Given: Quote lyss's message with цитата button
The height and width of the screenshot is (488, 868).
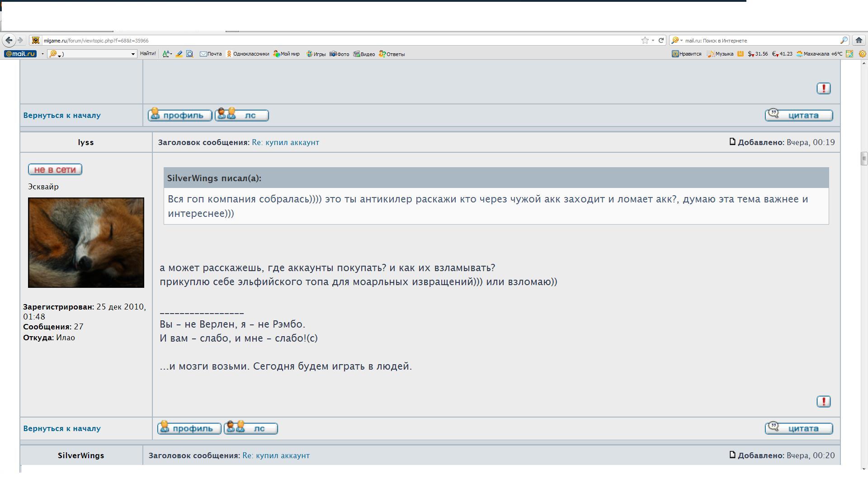Looking at the screenshot, I should (x=798, y=428).
